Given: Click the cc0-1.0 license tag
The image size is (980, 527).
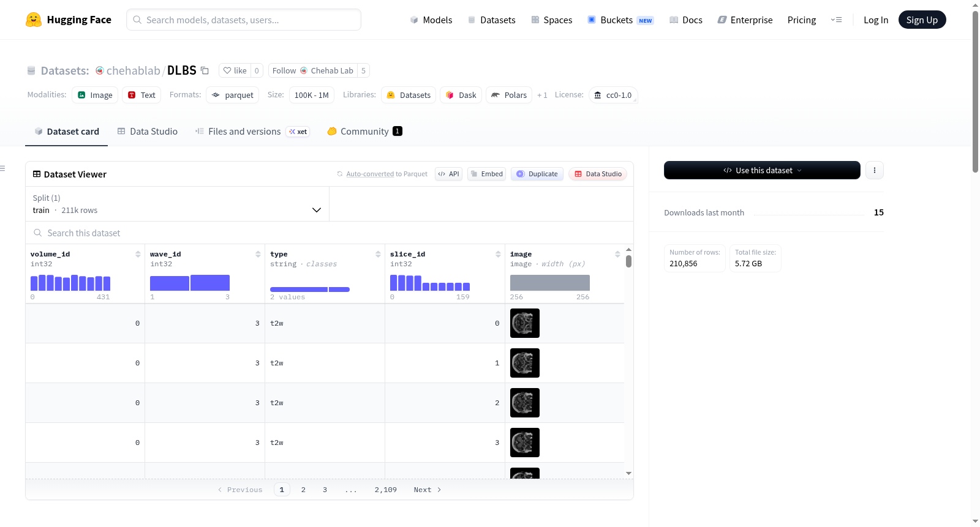Looking at the screenshot, I should pyautogui.click(x=613, y=95).
